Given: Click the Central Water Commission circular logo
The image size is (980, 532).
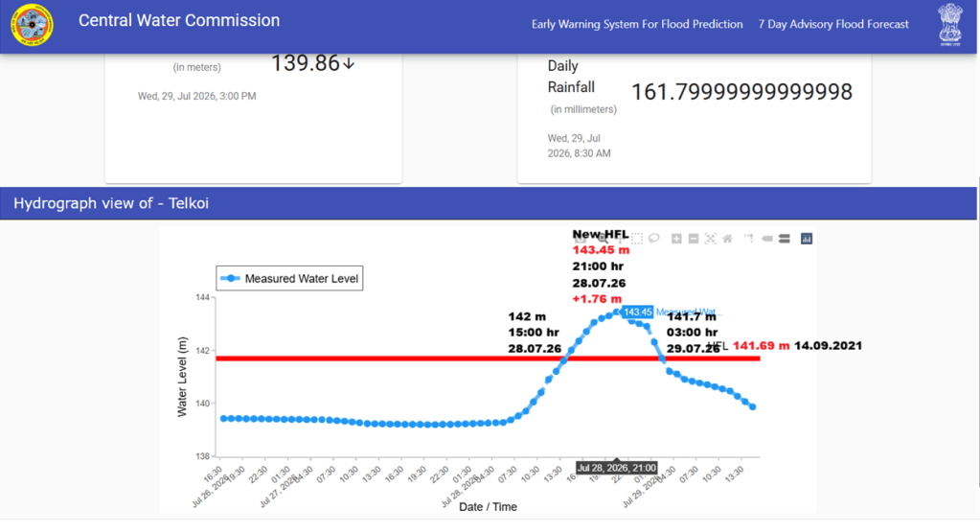Looking at the screenshot, I should point(32,25).
